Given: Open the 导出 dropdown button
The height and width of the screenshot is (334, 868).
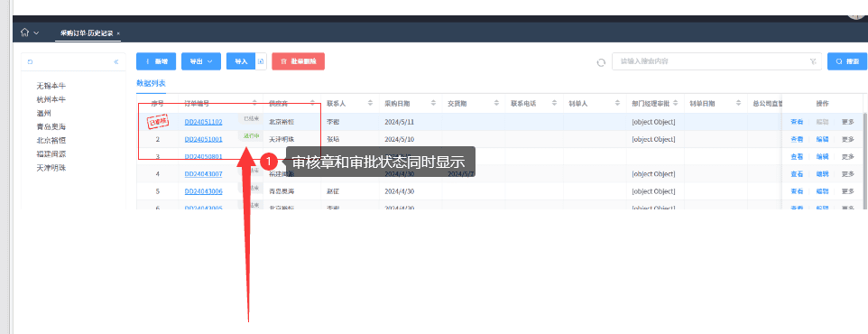Looking at the screenshot, I should 201,61.
